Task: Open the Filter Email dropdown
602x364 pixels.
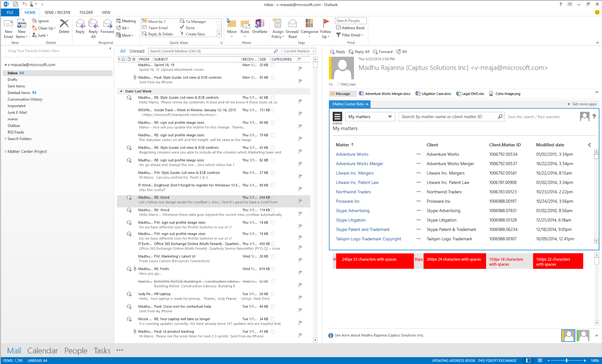Action: (350, 35)
